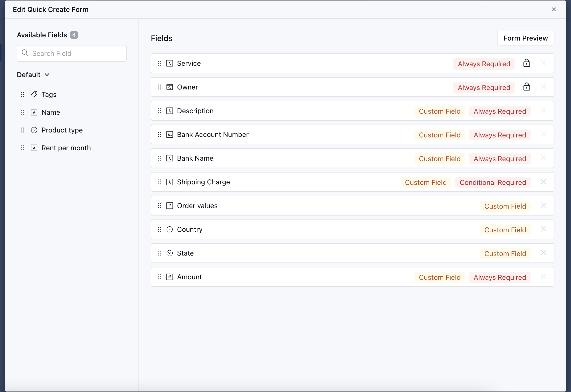This screenshot has height=392, width=571.
Task: Close the Edit Quick Create Form dialog
Action: 554,9
